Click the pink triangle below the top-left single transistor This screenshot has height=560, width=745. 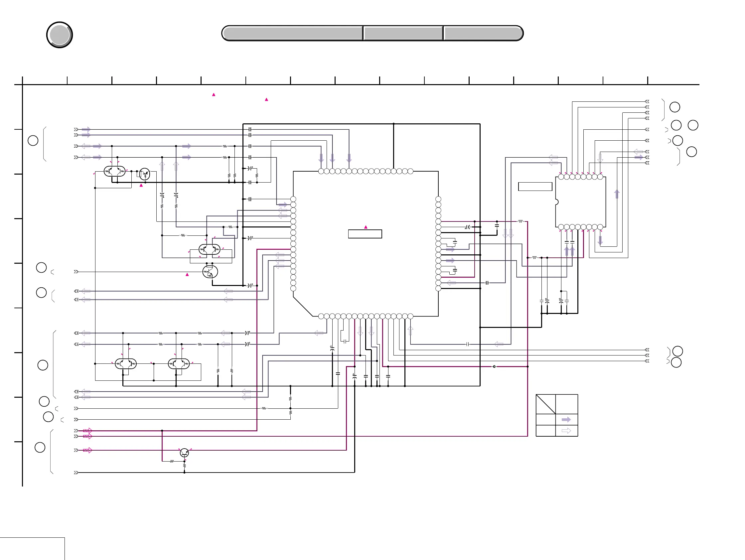click(141, 185)
